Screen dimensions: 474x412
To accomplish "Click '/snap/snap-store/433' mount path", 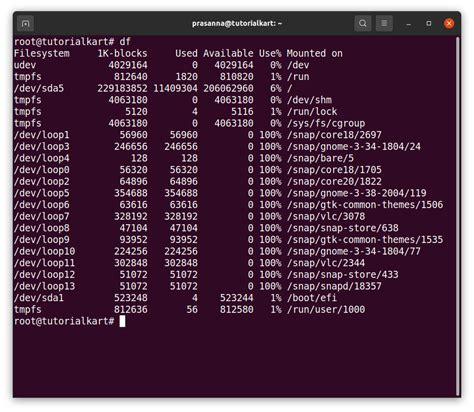I will 343,275.
